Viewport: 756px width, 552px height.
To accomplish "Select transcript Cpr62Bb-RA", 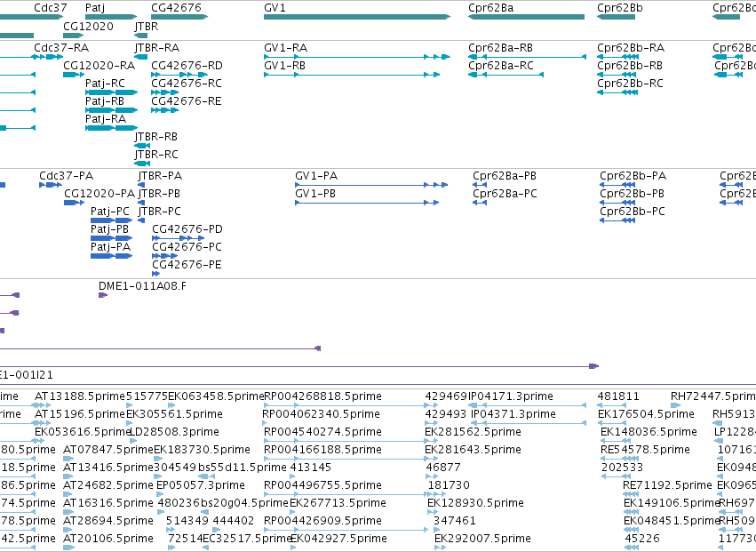I will [631, 48].
